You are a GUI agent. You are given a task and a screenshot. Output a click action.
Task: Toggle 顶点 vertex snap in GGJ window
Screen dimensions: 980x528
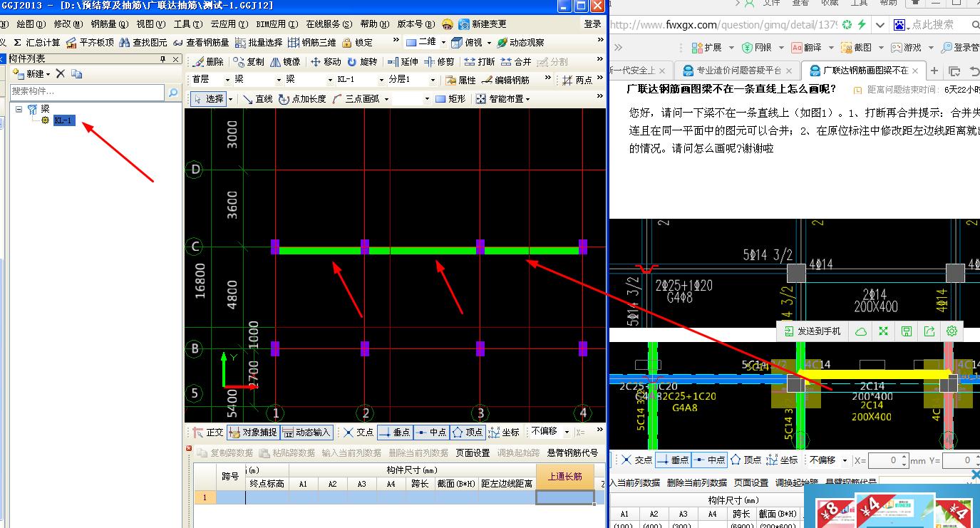[468, 433]
